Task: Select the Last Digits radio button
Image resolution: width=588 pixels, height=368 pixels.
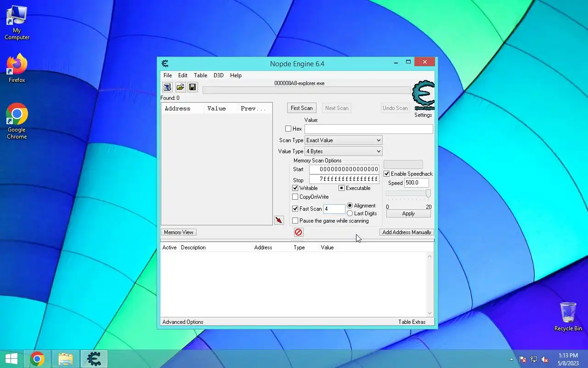Action: coord(350,213)
